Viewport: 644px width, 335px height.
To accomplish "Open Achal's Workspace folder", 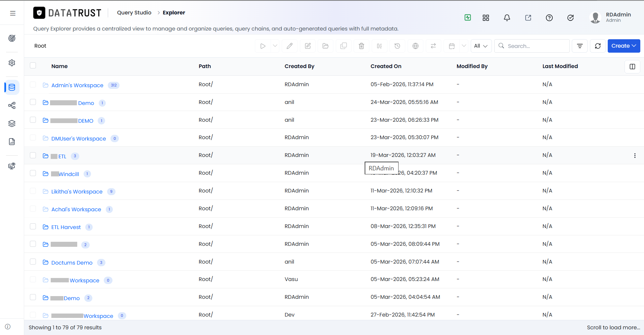I will 76,209.
